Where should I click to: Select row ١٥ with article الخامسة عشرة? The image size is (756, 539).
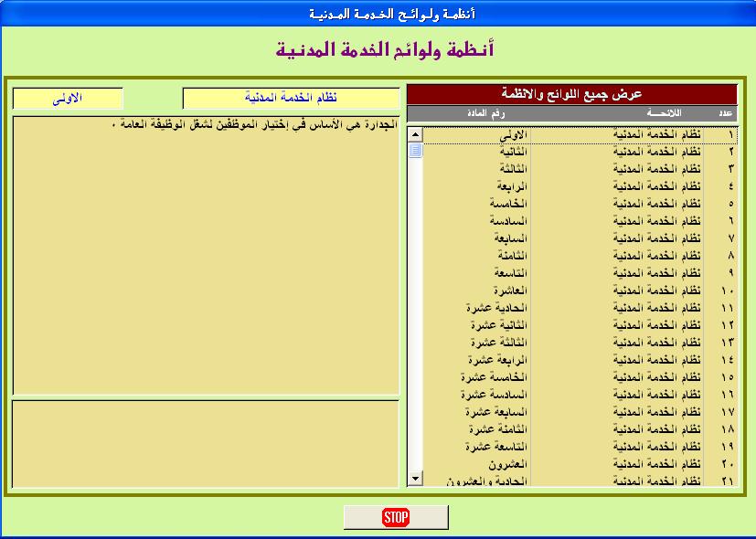pyautogui.click(x=580, y=377)
